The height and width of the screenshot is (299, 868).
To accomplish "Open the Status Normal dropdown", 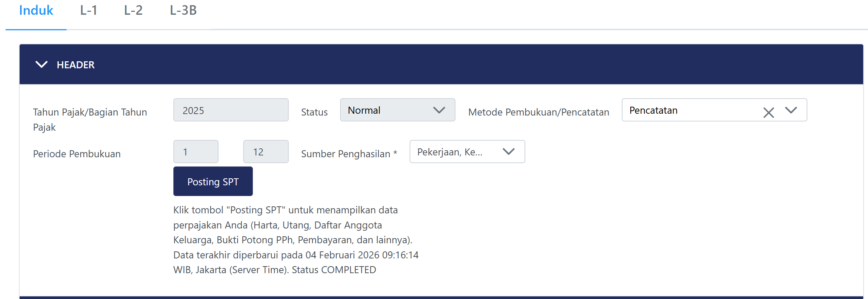I will 397,110.
